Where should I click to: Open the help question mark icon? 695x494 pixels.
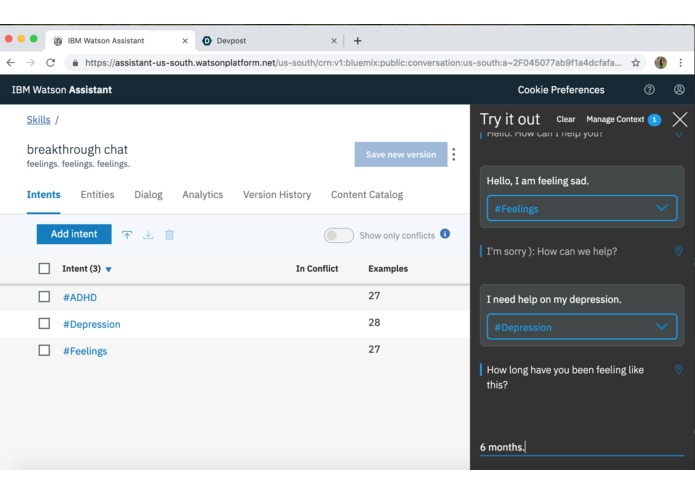pyautogui.click(x=649, y=90)
